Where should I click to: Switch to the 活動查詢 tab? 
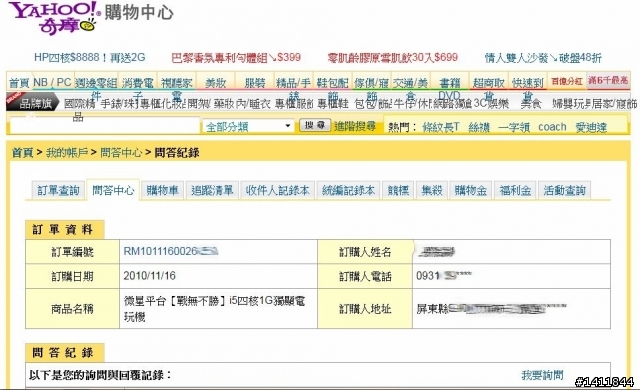tap(564, 190)
